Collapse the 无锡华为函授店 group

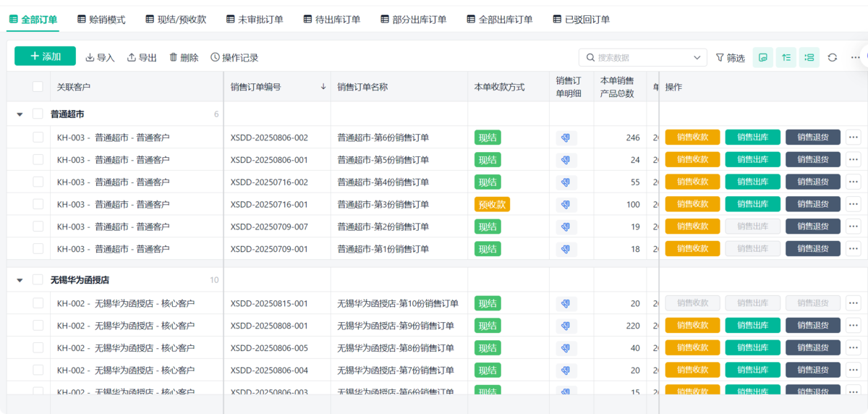[20, 280]
